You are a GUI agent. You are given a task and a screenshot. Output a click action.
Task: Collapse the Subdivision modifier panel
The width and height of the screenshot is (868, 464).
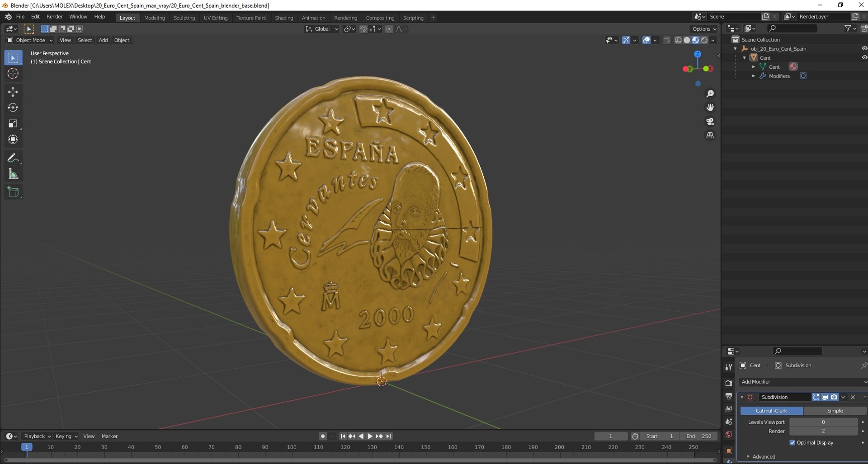point(742,397)
